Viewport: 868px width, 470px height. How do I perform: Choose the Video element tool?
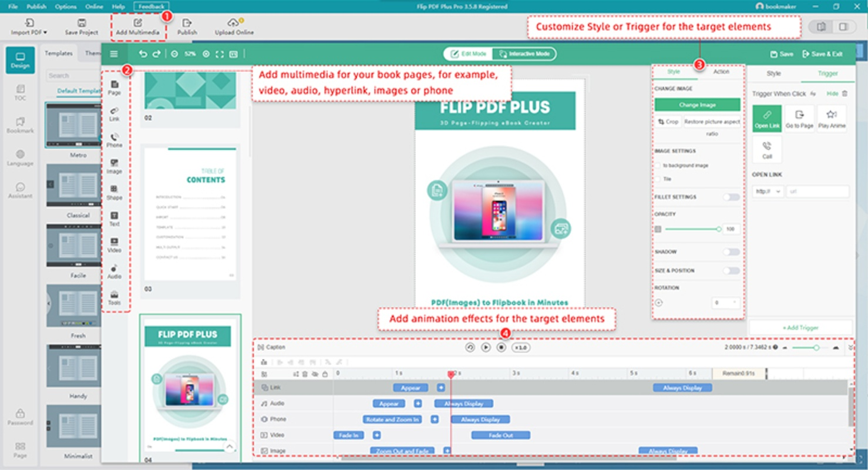115,245
